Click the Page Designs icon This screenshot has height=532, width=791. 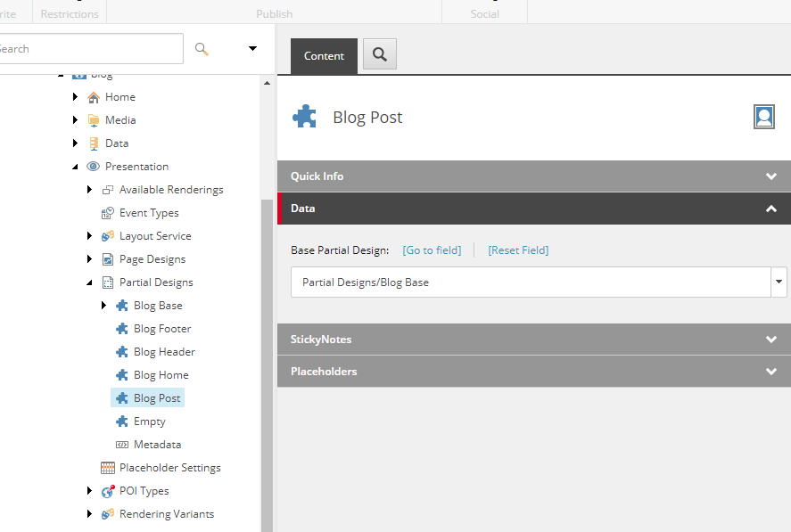(x=108, y=259)
